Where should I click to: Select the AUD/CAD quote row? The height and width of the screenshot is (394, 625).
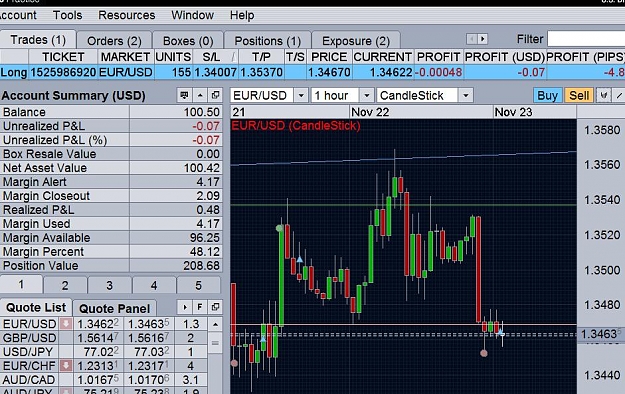[104, 380]
